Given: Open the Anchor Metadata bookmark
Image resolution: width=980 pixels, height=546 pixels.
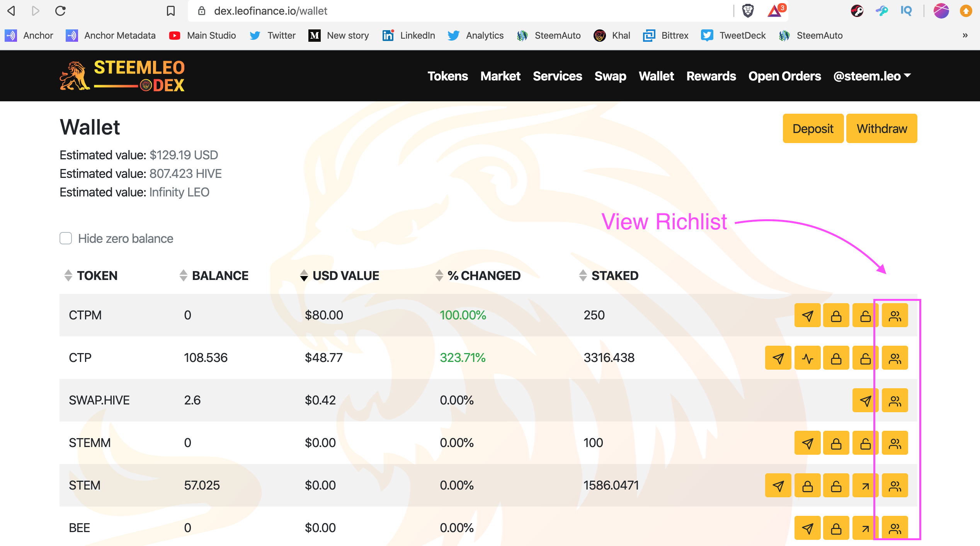Looking at the screenshot, I should (x=111, y=36).
